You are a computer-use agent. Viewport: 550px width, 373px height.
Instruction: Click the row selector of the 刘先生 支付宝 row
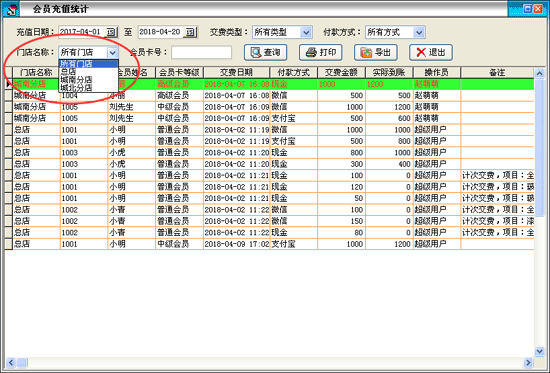click(x=8, y=118)
